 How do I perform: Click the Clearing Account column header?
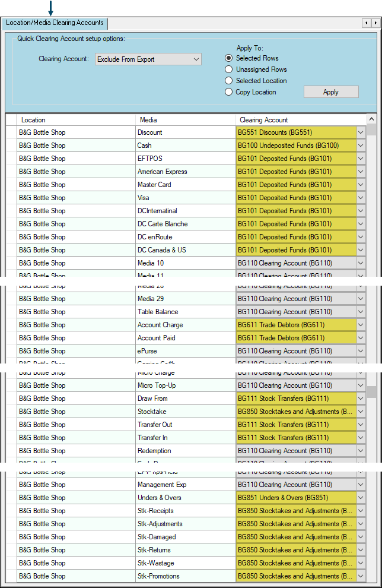tap(300, 120)
